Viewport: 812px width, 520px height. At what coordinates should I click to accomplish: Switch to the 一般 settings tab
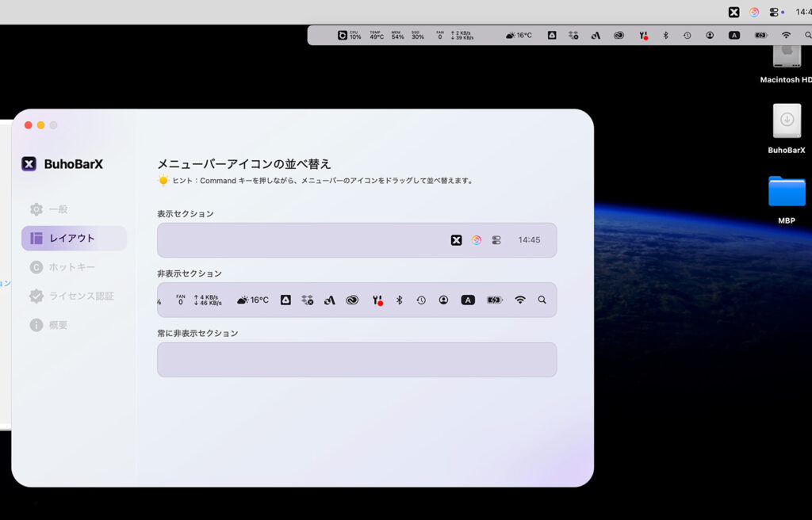[58, 209]
